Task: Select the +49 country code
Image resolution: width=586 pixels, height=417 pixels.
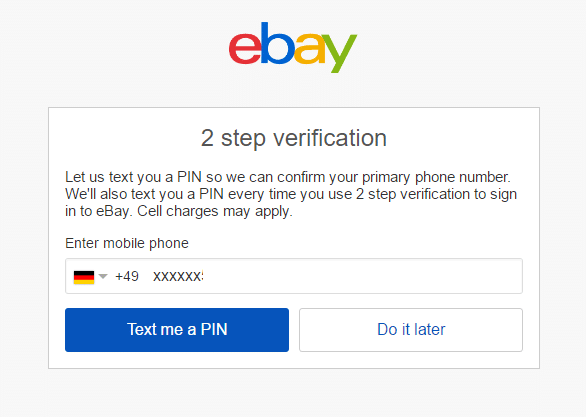Action: click(x=127, y=276)
